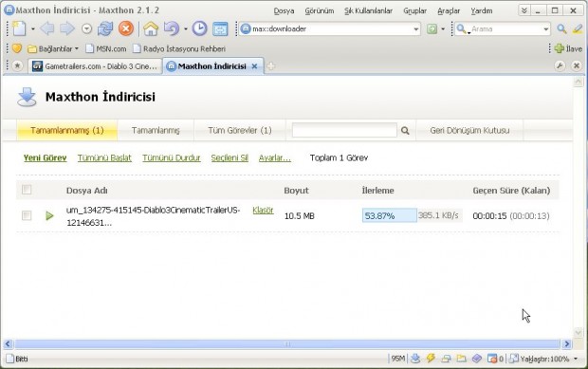Open Geri Dönüşüm Kutusu tab
Viewport: 588px width, 369px height.
tap(469, 130)
